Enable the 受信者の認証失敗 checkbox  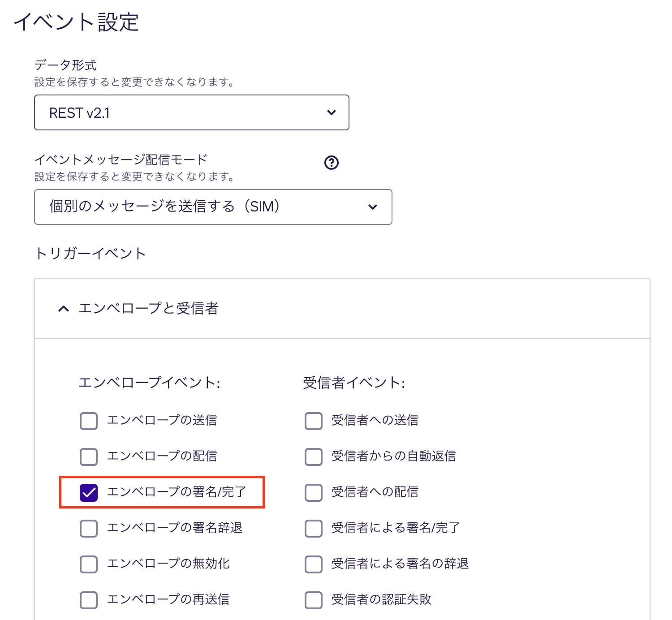[x=314, y=600]
